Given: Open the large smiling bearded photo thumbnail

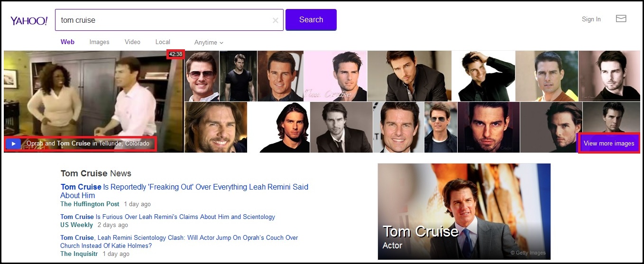Looking at the screenshot, I should pyautogui.click(x=216, y=127).
